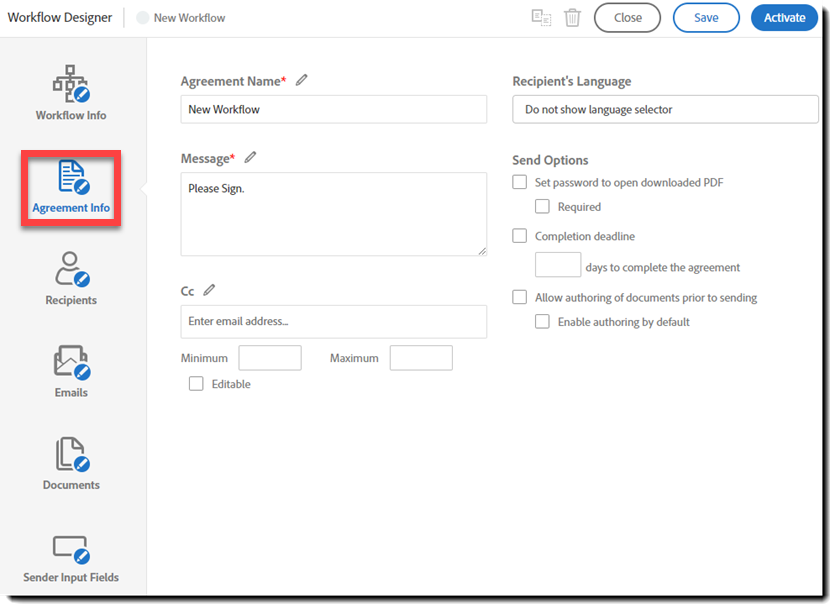830x604 pixels.
Task: Enable password for downloaded PDF
Action: click(x=519, y=182)
